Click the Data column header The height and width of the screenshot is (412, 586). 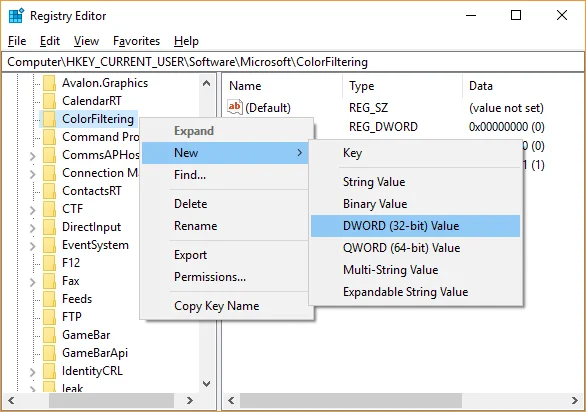coord(522,86)
